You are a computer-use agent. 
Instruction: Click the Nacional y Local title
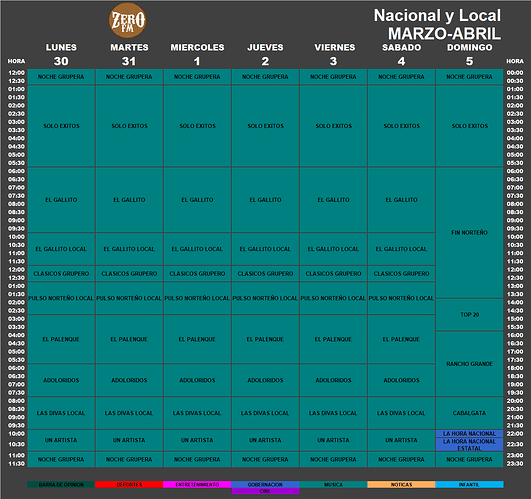tap(437, 16)
